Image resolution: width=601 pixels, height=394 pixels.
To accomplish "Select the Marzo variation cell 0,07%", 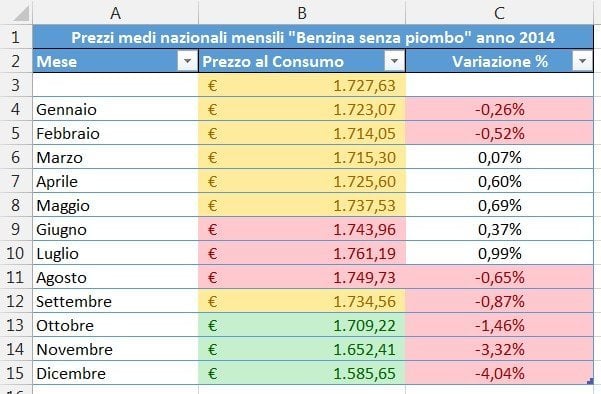I will click(499, 157).
